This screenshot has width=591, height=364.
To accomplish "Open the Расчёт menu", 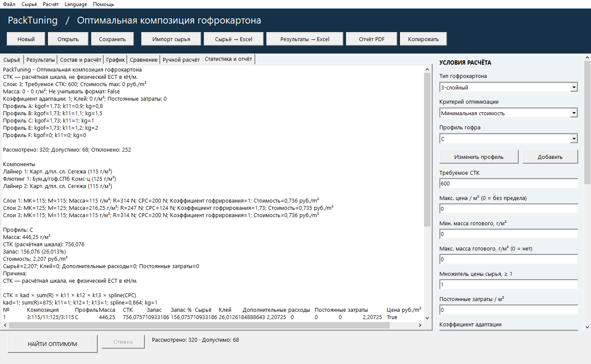I will (x=51, y=4).
